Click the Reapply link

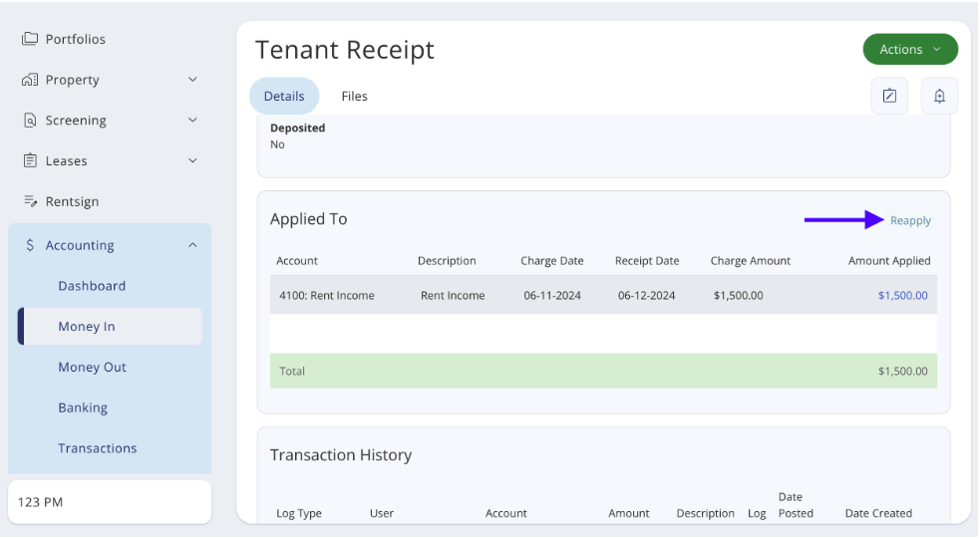coord(910,221)
